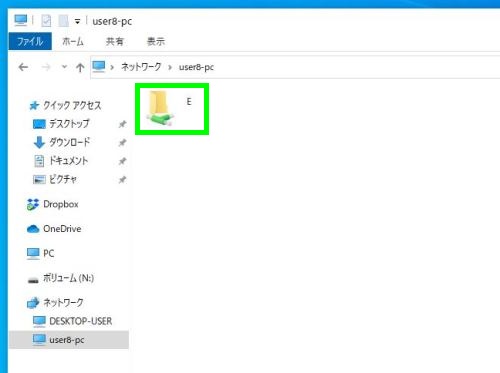Click the label E of shared folder

point(189,101)
